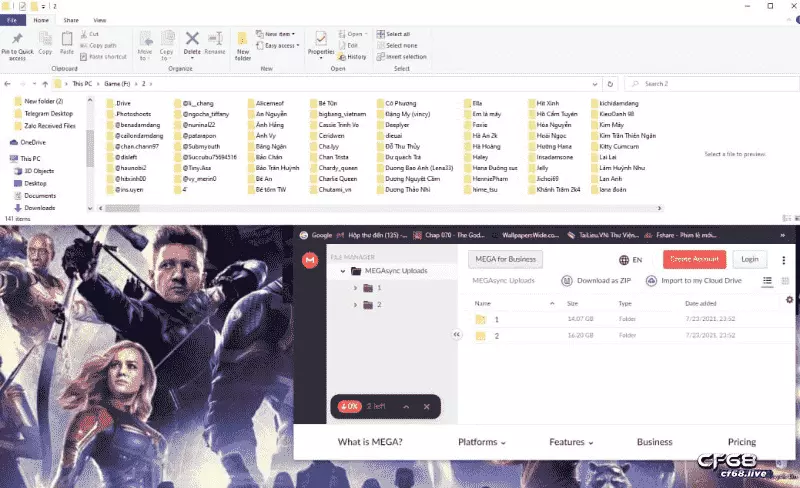Click the Cut scissors option
Screen dimensions: 800x488
[89, 34]
